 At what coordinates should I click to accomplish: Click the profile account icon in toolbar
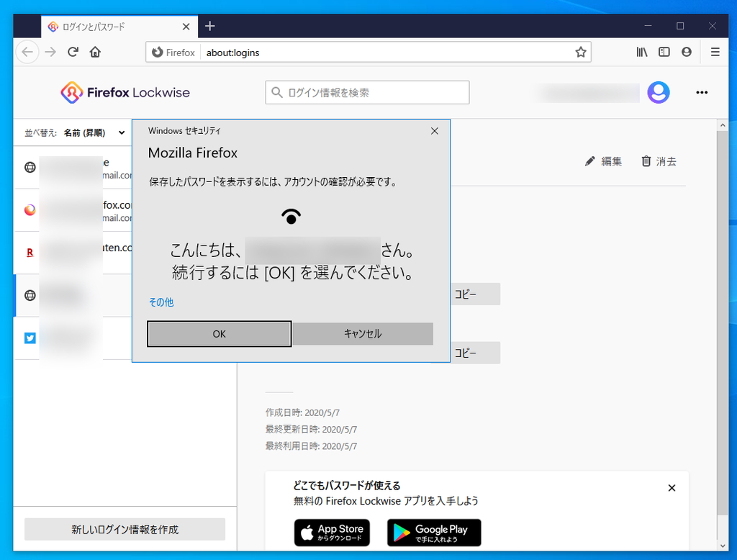(x=686, y=52)
